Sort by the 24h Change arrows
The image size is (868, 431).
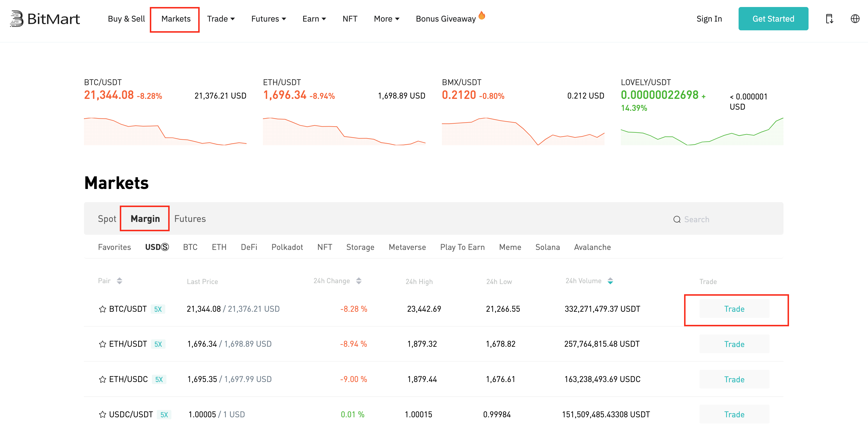[x=359, y=281]
